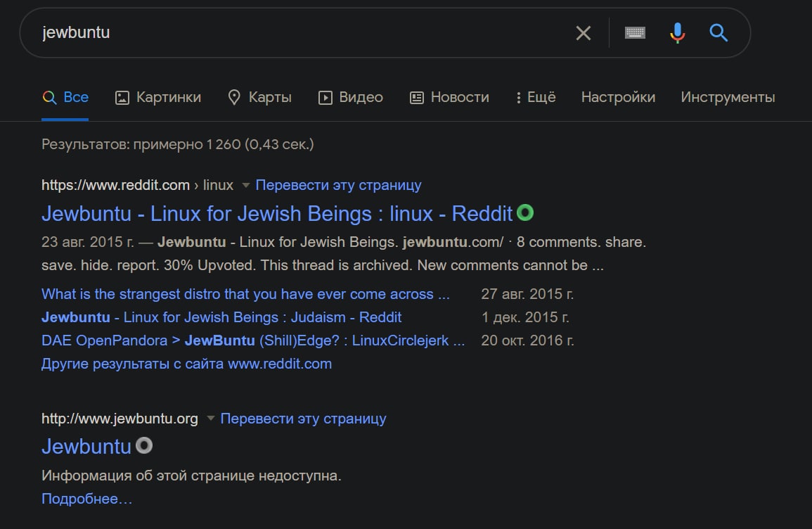Expand the dropdown arrow next to jewbuntu.org URL
This screenshot has height=529, width=812.
coord(211,418)
